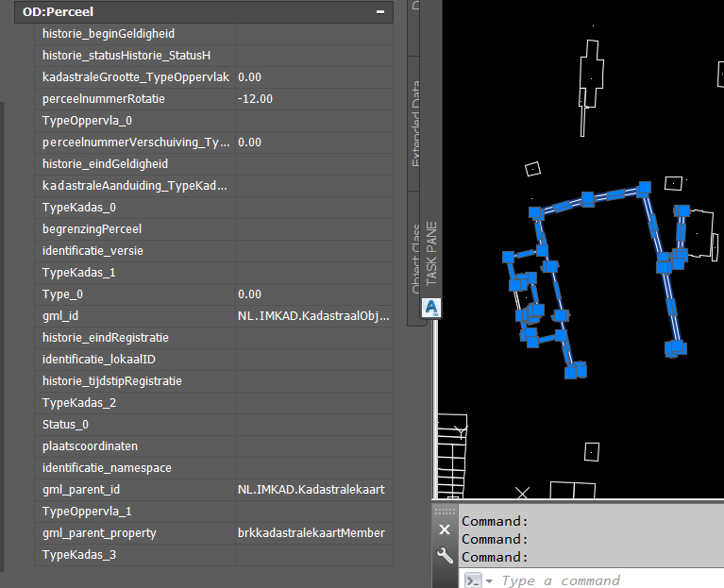Click the TASK PANE title bar
This screenshot has width=724, height=588.
coord(431,253)
